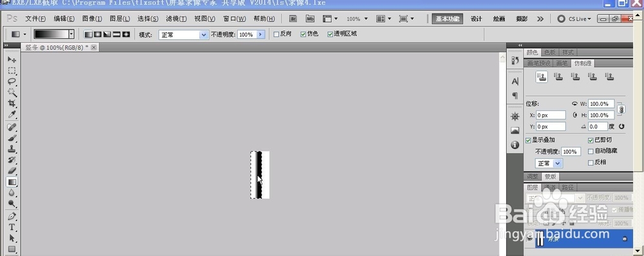Select the Clone Stamp tool
Viewport: 644px width, 256px height.
point(12,149)
